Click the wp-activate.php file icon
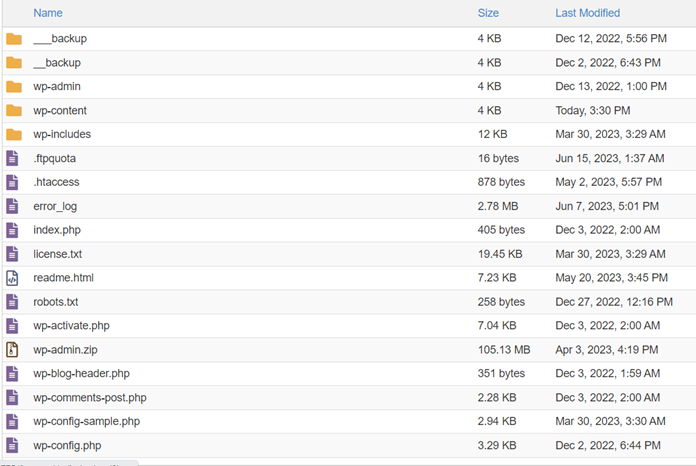 12,326
